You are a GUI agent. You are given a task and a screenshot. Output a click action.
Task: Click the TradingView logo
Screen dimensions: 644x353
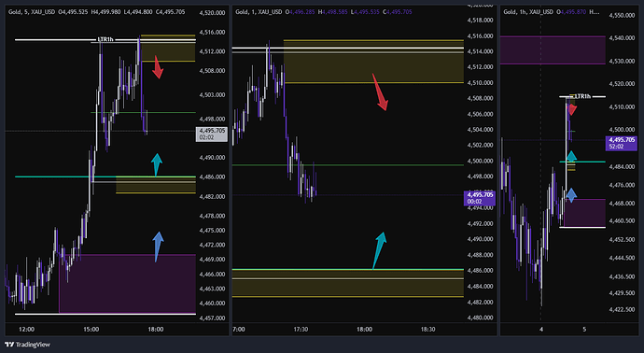pos(27,345)
